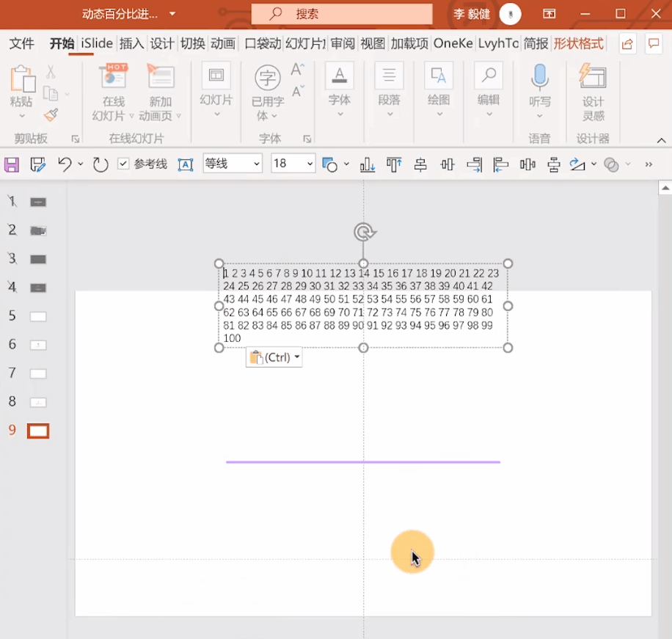Image resolution: width=672 pixels, height=639 pixels.
Task: Switch to the 设计 Design tab
Action: (x=161, y=44)
